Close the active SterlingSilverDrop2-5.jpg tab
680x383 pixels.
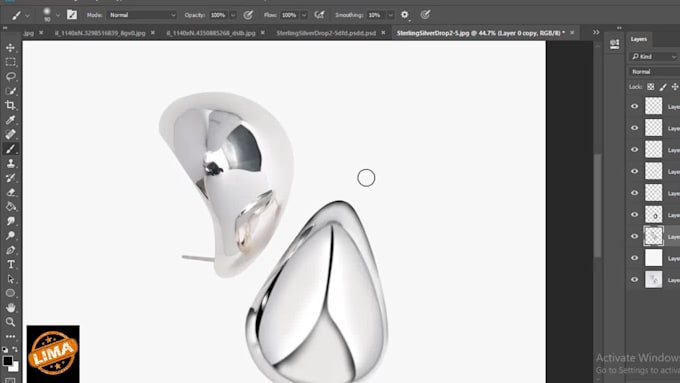click(572, 33)
